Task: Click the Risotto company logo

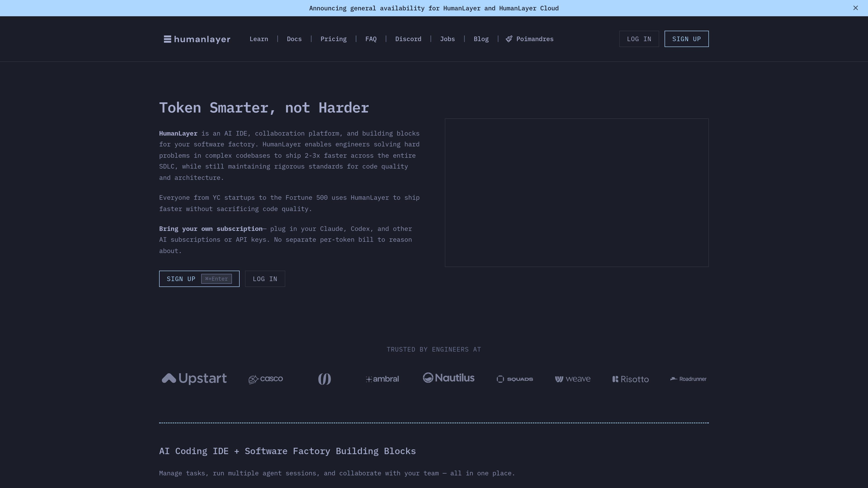Action: (630, 379)
